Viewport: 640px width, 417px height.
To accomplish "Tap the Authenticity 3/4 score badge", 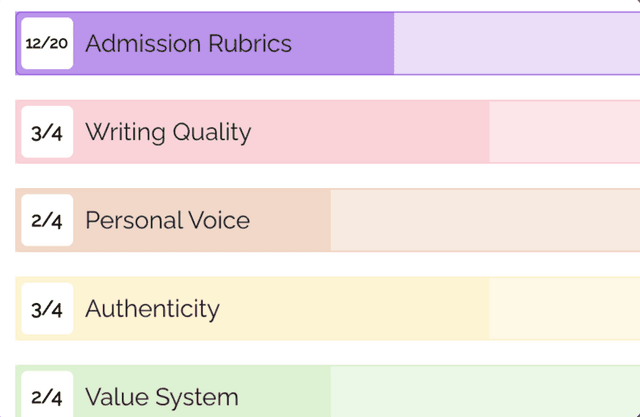I will 47,308.
